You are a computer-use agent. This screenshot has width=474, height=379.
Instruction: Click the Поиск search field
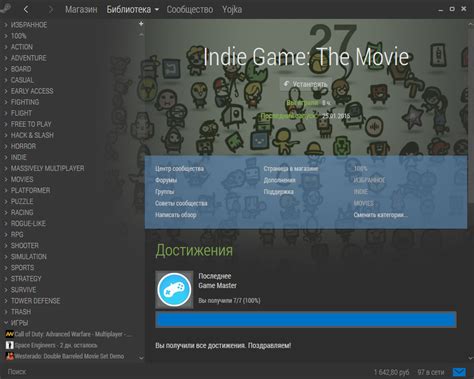click(17, 371)
